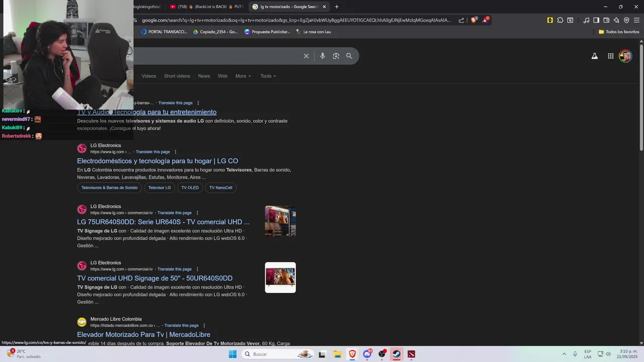
Task: Open 'Propuesta Publicitar...' bookmark
Action: click(267, 32)
